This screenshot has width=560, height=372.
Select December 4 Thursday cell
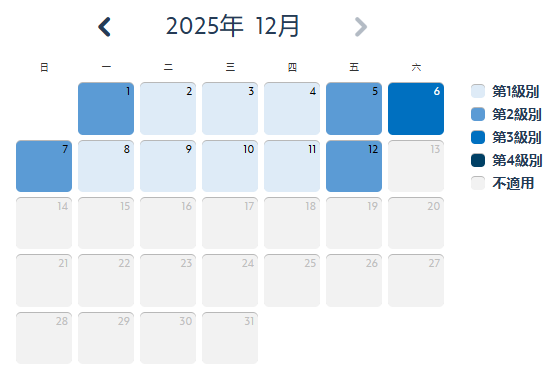pyautogui.click(x=292, y=109)
